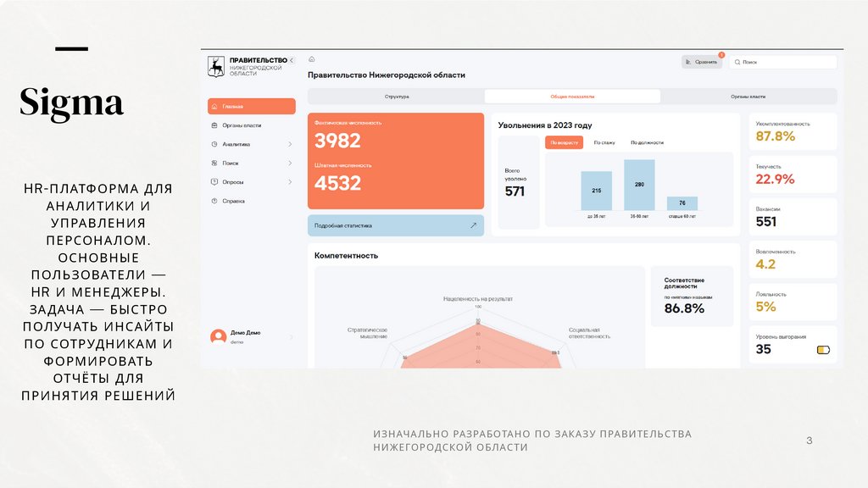This screenshot has width=868, height=488.
Task: Switch to the Общие показатели tab
Action: point(572,97)
